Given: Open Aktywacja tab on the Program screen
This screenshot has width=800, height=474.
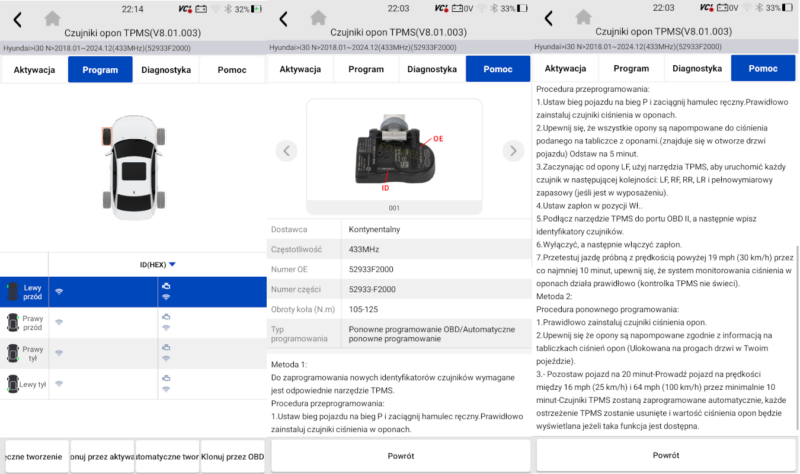Looking at the screenshot, I should point(34,70).
